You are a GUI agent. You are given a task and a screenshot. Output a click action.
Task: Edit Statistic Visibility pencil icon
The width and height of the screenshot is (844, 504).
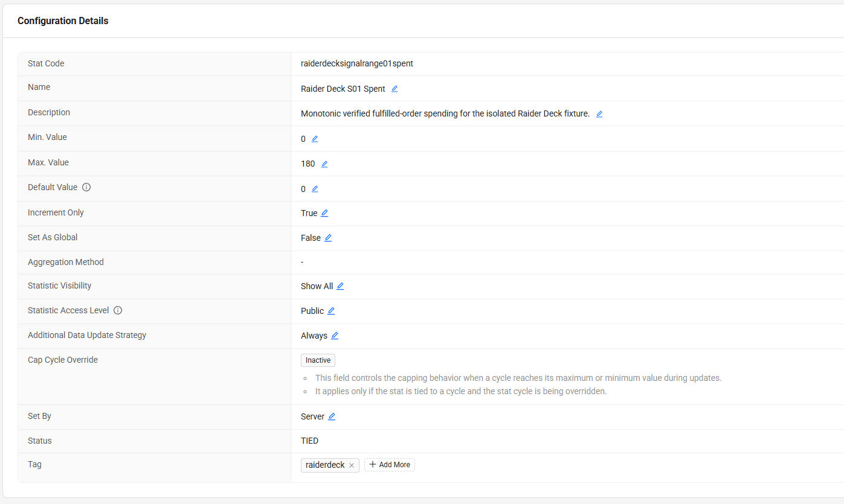pyautogui.click(x=340, y=286)
